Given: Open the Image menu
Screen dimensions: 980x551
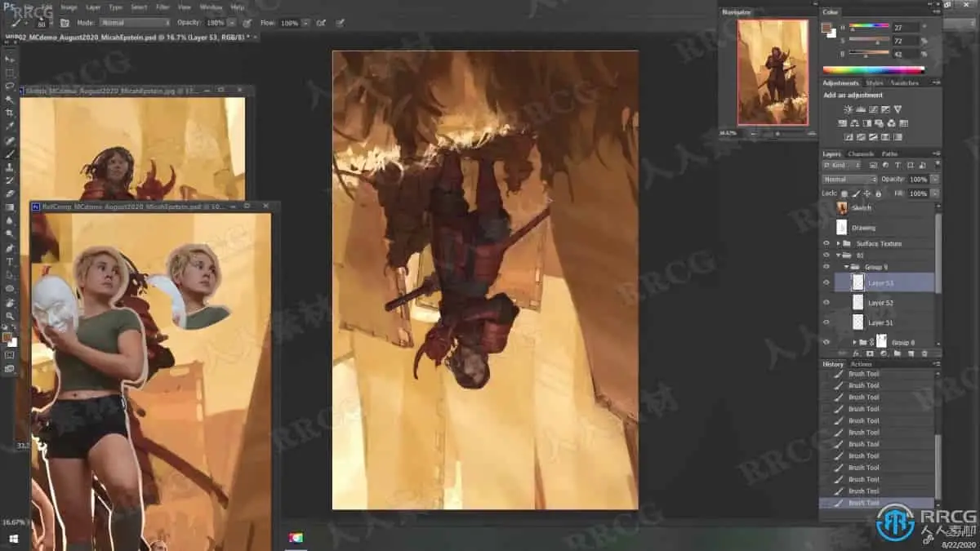Looking at the screenshot, I should [x=69, y=7].
